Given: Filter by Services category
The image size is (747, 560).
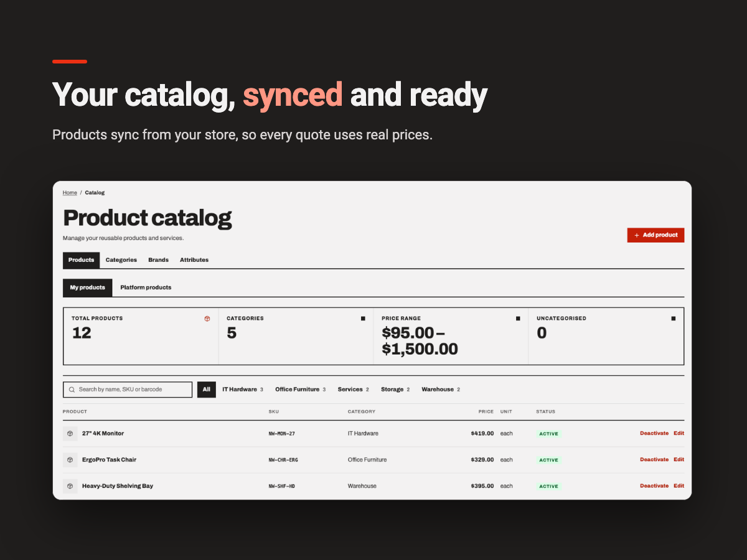Looking at the screenshot, I should click(x=353, y=390).
